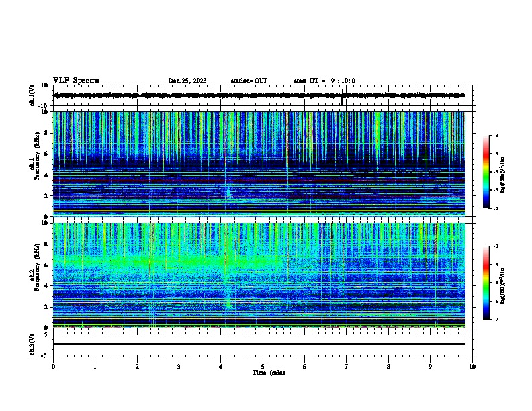Screen dimensions: 532x411
Task: Click tick label "3" on the Time axis
Action: point(179,367)
